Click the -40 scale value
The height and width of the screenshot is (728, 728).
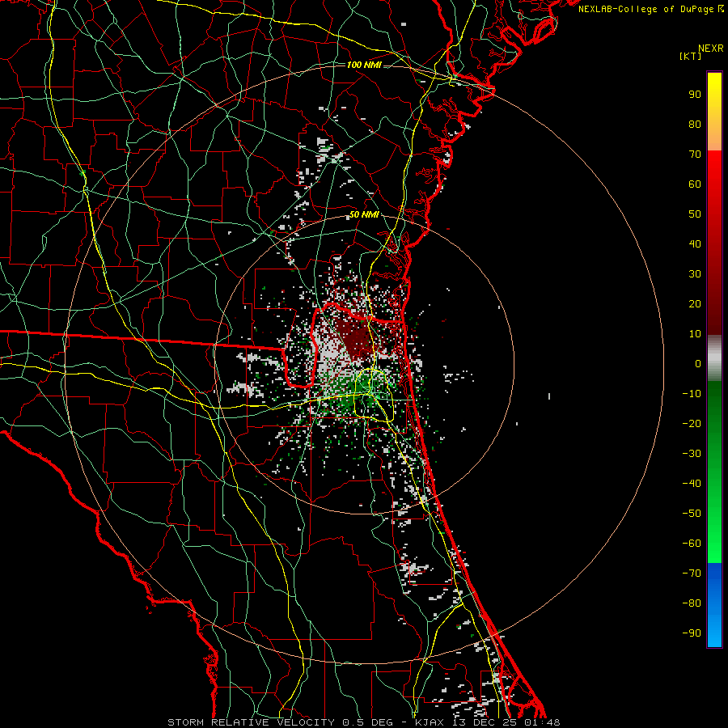(x=692, y=484)
